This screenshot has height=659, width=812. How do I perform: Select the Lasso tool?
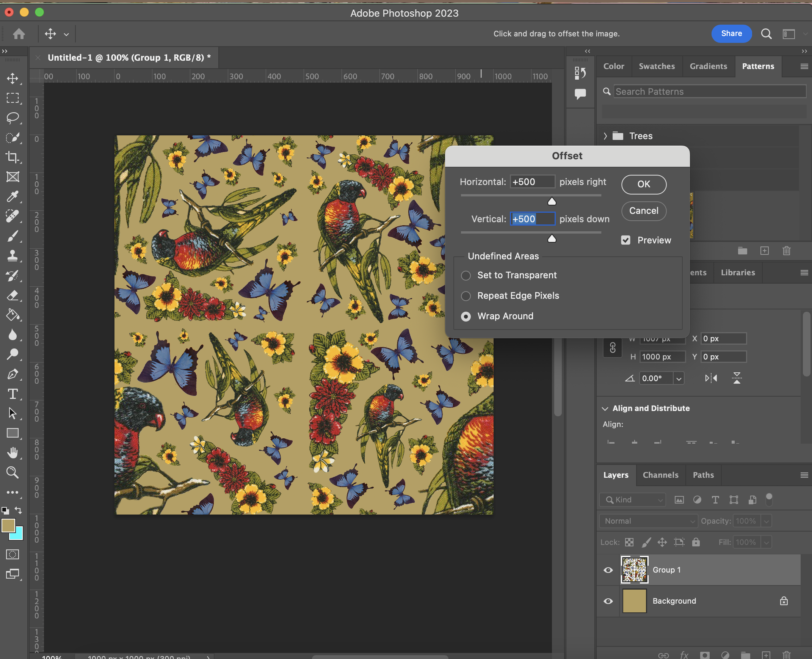tap(13, 118)
